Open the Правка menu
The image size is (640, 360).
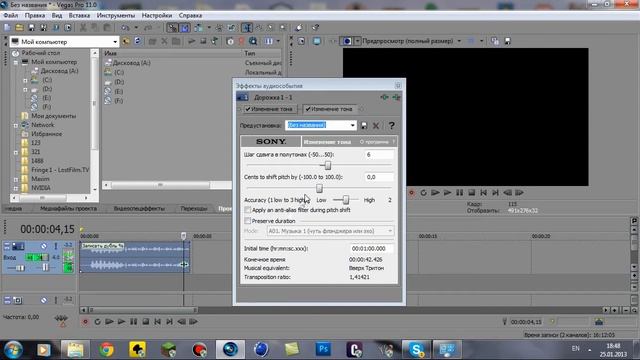[35, 16]
